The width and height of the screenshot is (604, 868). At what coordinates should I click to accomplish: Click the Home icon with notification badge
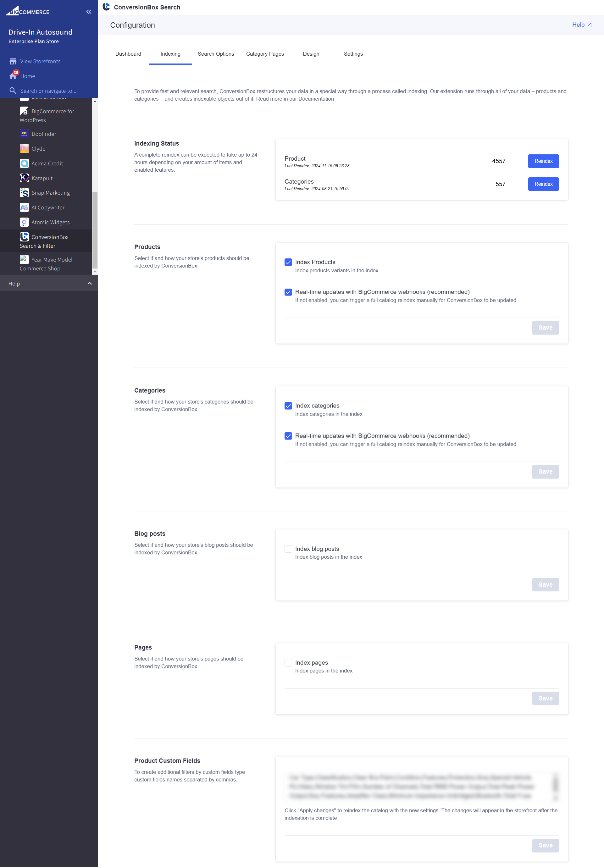[x=13, y=76]
